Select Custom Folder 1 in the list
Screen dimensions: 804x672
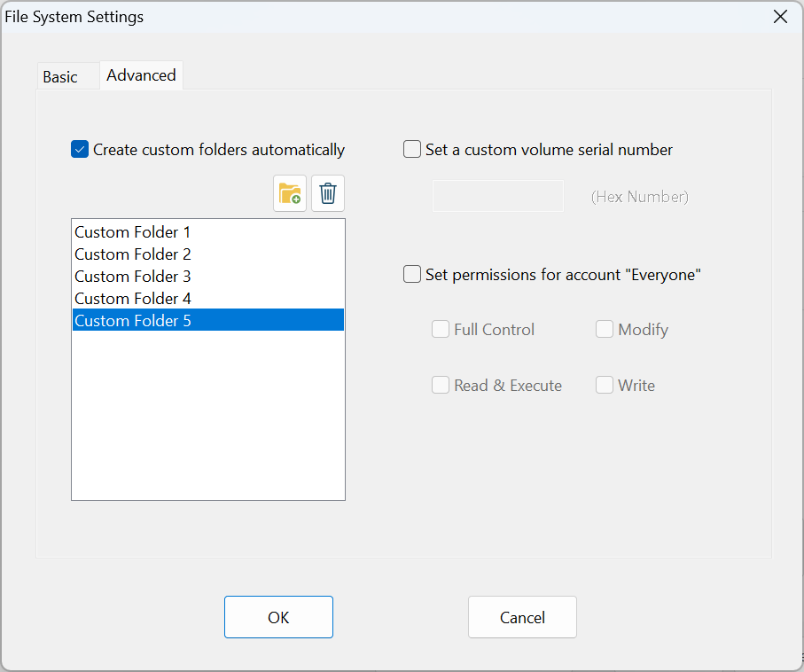click(208, 232)
